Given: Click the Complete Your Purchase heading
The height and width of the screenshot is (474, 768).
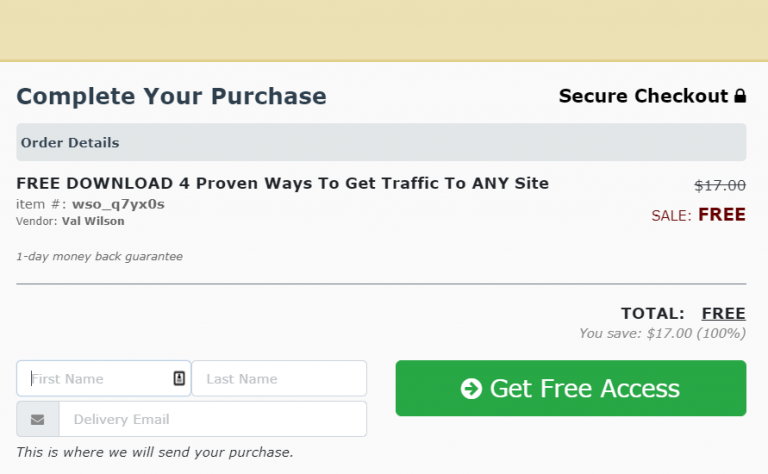Looking at the screenshot, I should 171,96.
